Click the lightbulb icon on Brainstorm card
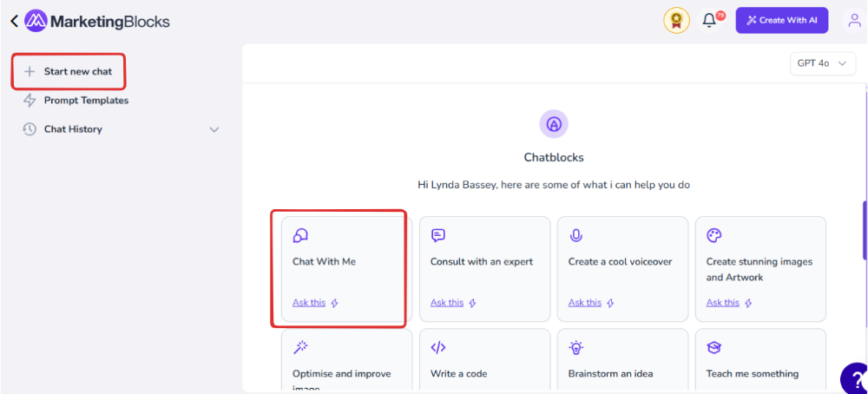The width and height of the screenshot is (868, 394). pyautogui.click(x=575, y=347)
